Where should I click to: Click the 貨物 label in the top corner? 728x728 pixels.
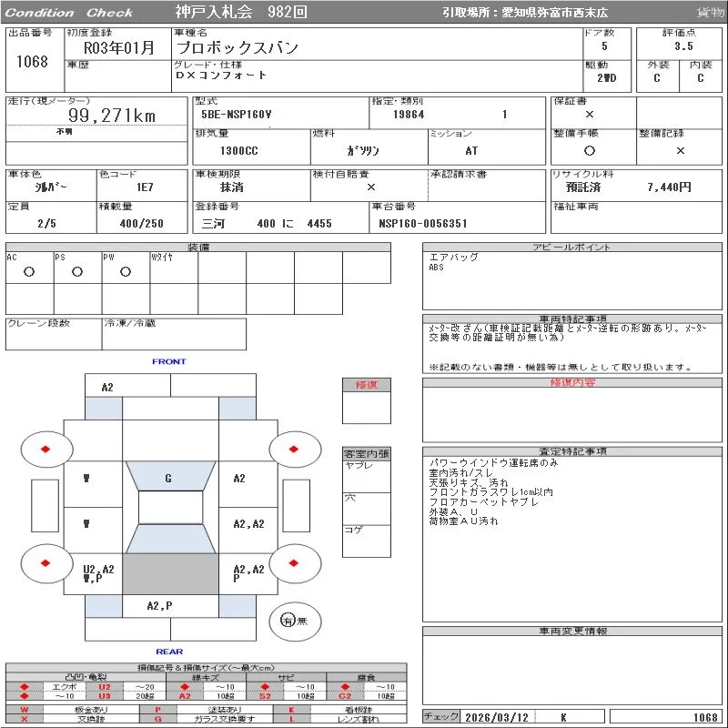(x=710, y=13)
